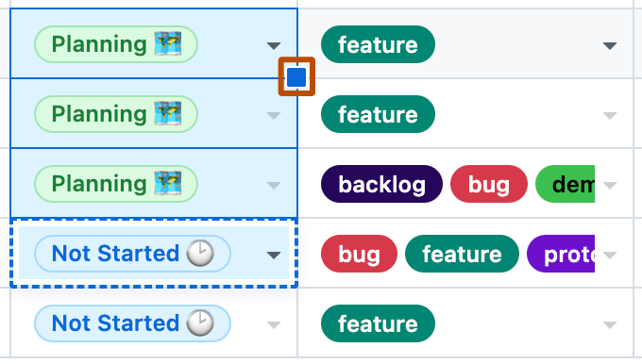Open labels dropdown in second feature row
The height and width of the screenshot is (364, 642).
610,116
